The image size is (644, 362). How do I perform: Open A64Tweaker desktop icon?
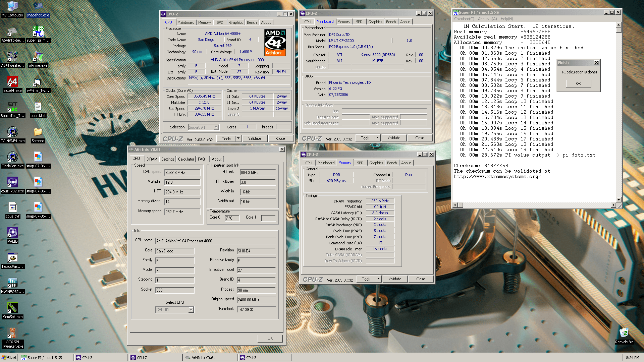pos(12,59)
